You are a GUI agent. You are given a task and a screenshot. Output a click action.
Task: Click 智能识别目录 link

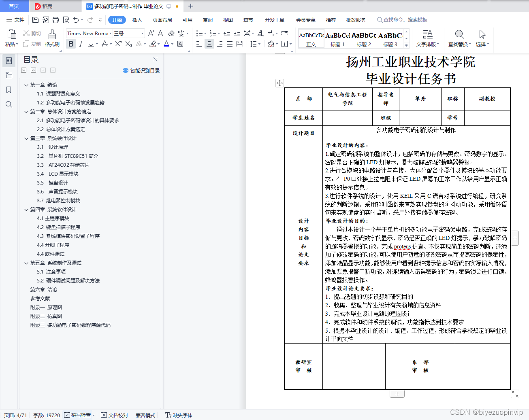click(145, 70)
